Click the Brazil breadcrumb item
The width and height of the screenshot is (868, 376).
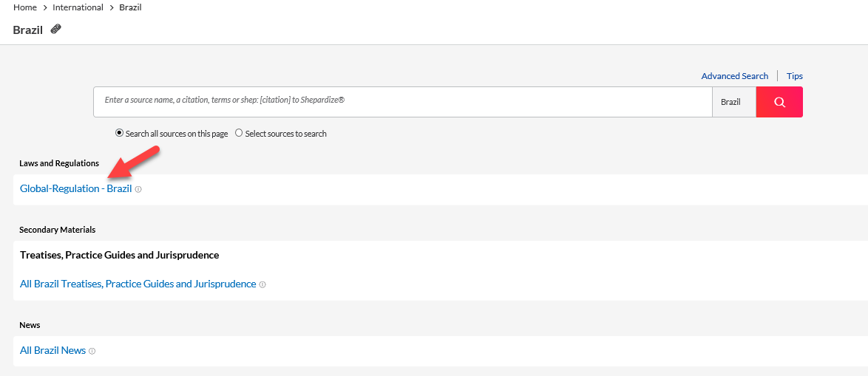pyautogui.click(x=131, y=7)
